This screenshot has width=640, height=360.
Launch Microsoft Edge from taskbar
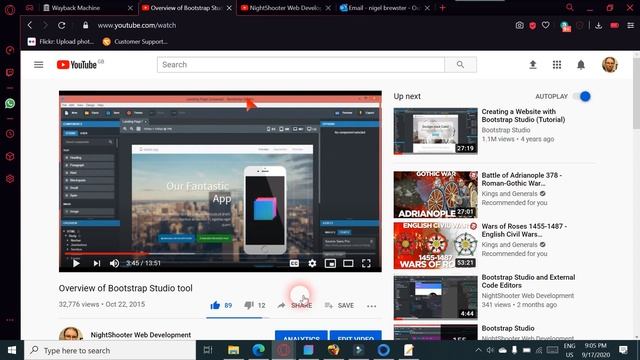258,350
